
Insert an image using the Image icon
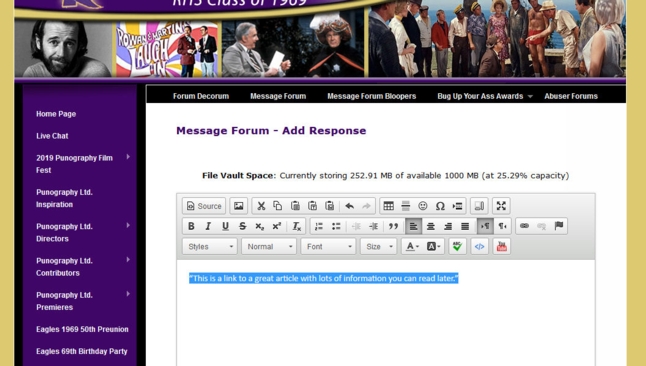coord(238,206)
